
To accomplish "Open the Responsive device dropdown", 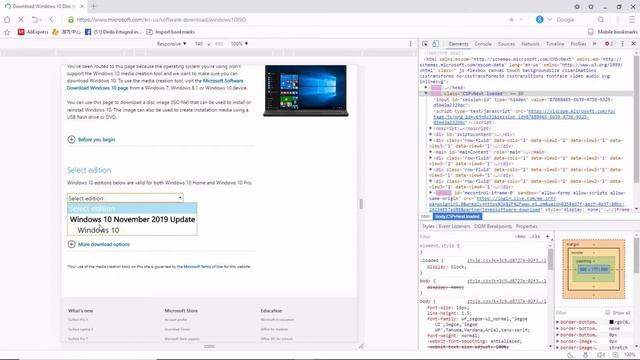I will [x=171, y=44].
